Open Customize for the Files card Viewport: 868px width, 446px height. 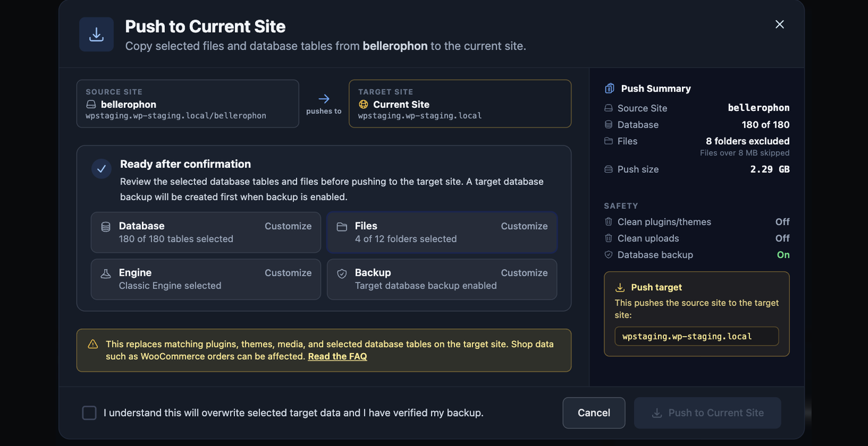click(x=525, y=226)
